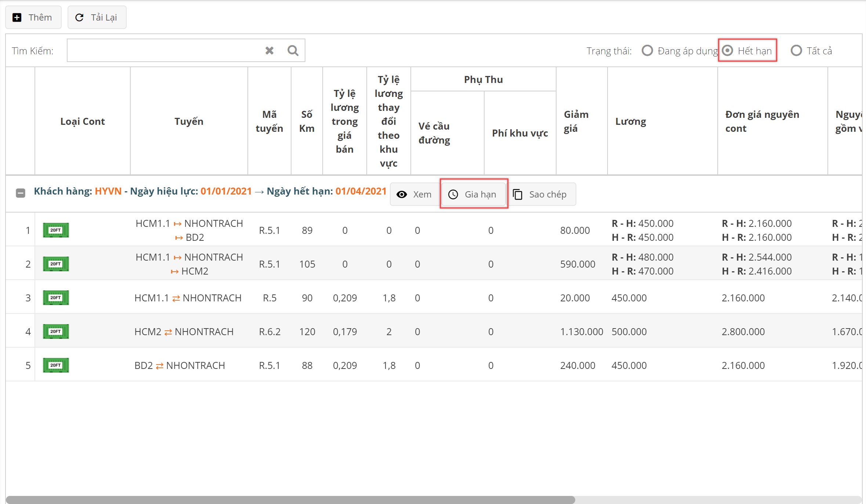Select the Đang áp dụng status radio

tap(647, 50)
